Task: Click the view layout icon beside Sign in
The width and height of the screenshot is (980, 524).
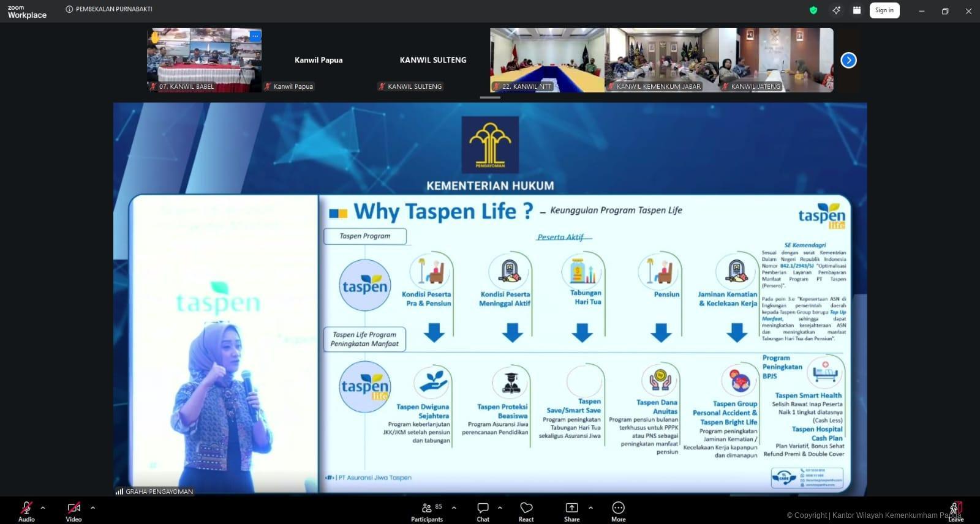Action: click(x=857, y=10)
